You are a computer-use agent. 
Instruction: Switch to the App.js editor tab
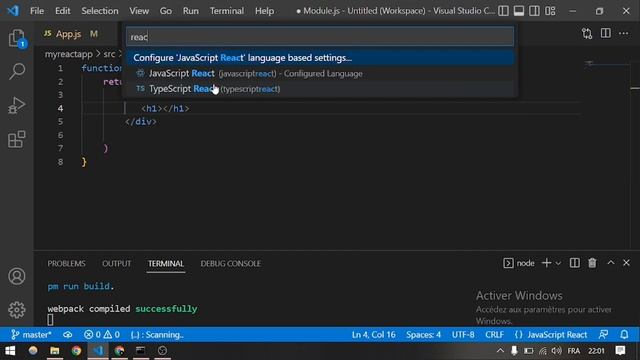click(69, 34)
